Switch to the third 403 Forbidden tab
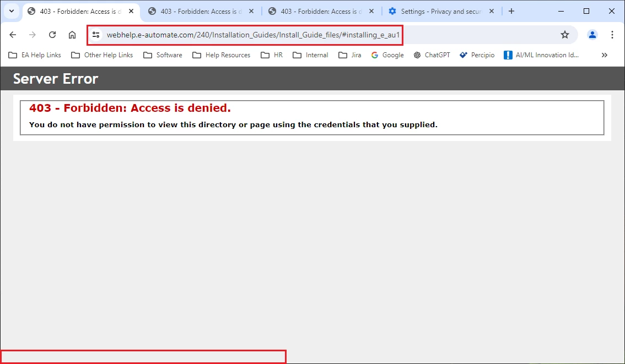 coord(321,12)
